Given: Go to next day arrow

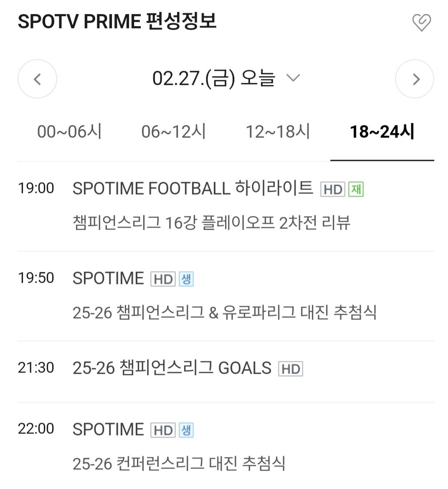Looking at the screenshot, I should click(415, 79).
